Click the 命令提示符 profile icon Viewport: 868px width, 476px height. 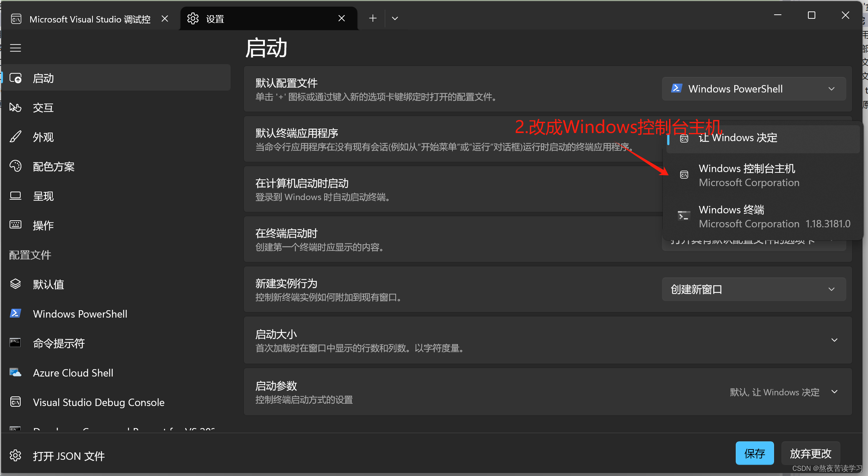tap(15, 343)
